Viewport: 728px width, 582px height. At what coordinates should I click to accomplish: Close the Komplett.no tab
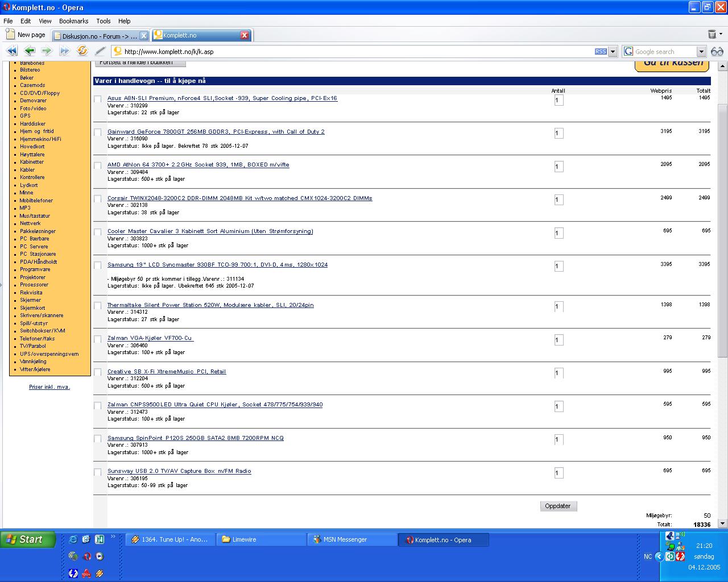pos(245,35)
